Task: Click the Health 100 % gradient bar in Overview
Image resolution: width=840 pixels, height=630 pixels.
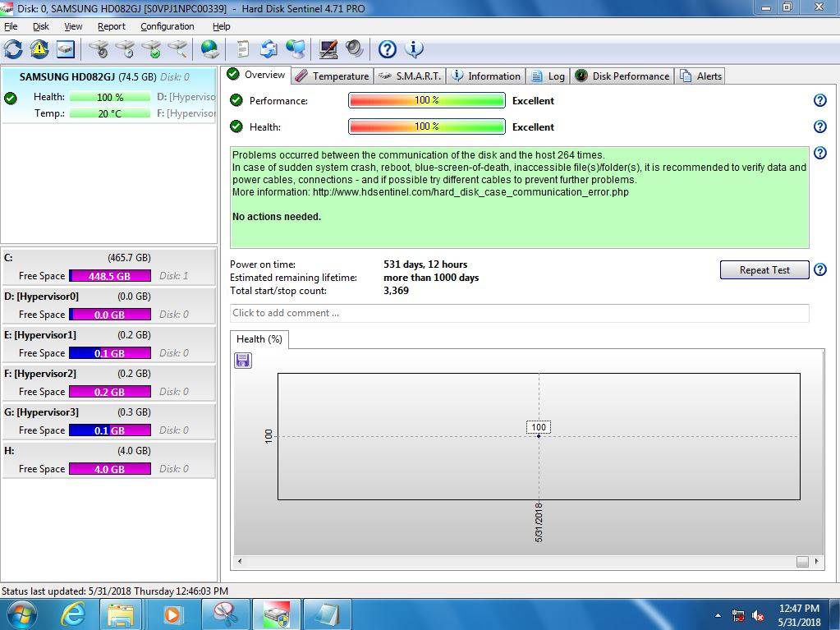Action: (x=426, y=126)
